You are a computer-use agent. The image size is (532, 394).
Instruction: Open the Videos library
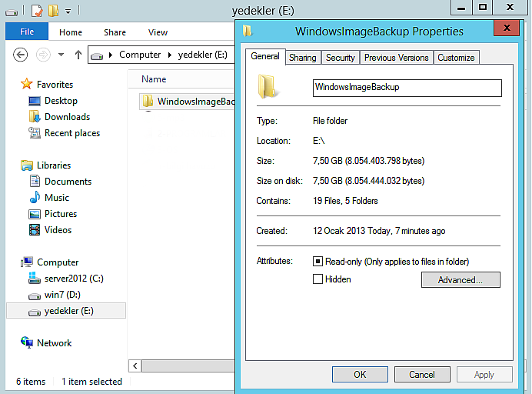tap(58, 230)
